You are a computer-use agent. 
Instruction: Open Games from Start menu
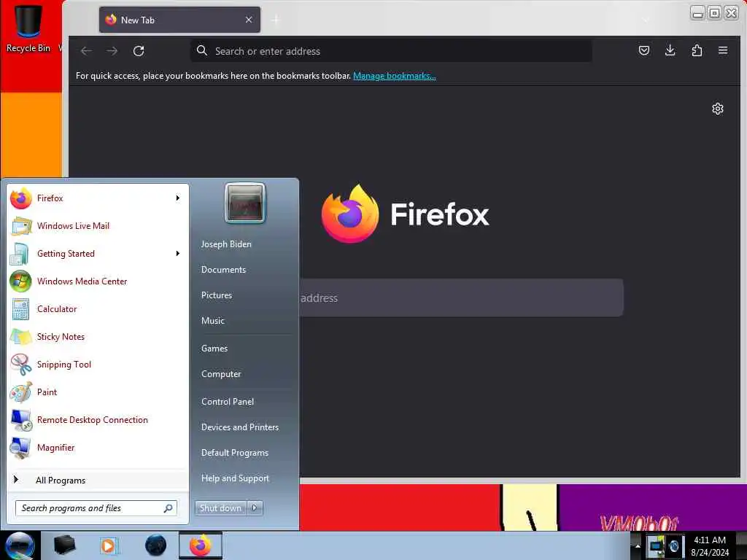[214, 349]
